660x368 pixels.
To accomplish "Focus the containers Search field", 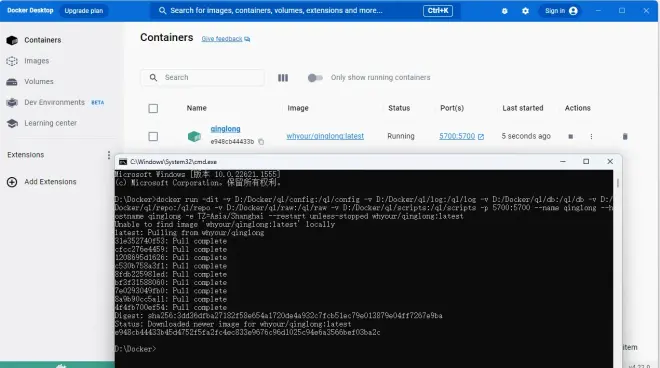I will point(203,78).
